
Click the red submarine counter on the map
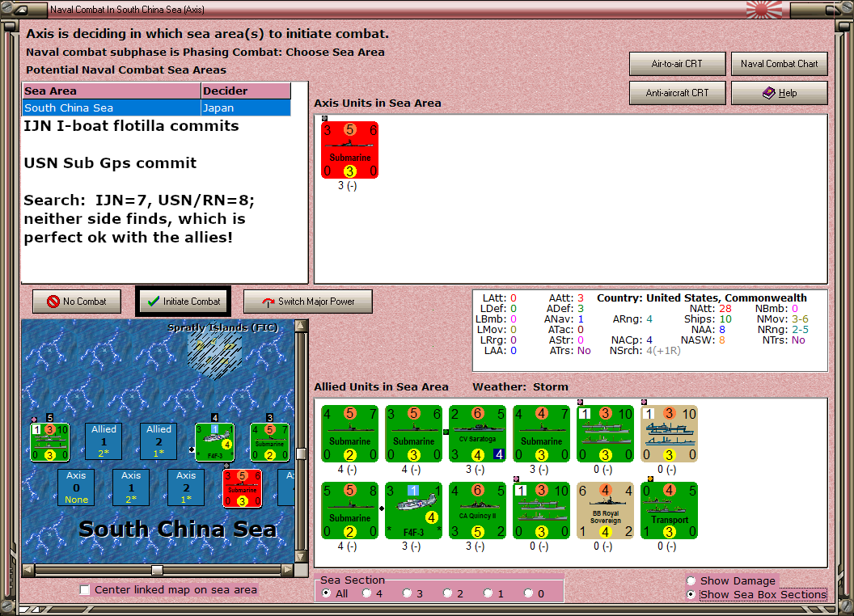(243, 488)
